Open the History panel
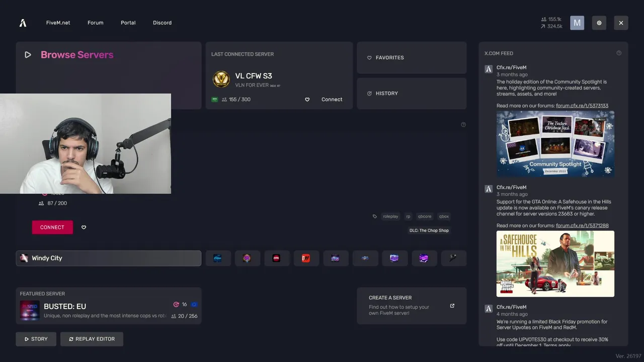 412,94
